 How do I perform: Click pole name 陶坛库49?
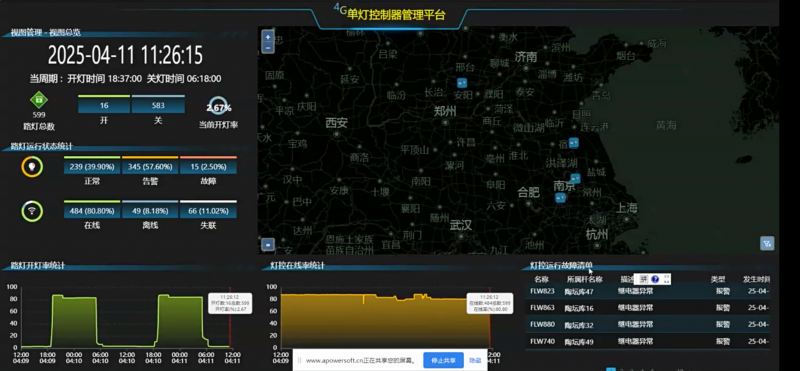click(579, 341)
